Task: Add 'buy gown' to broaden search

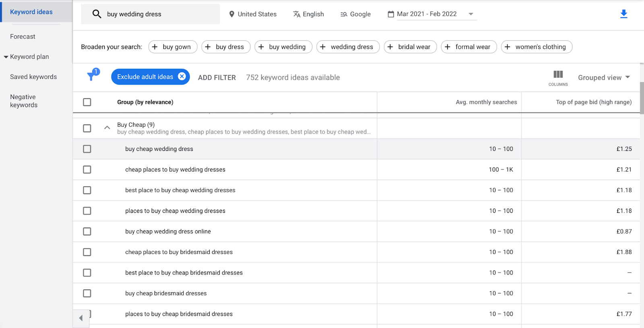Action: [173, 47]
